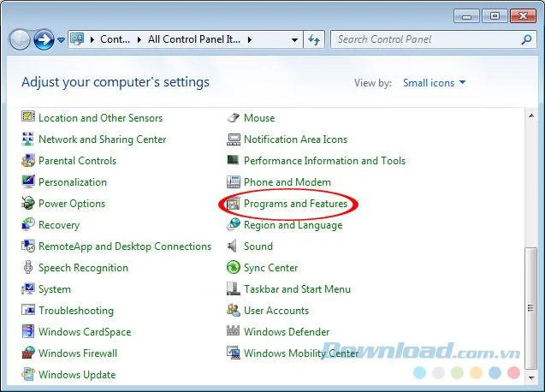Click the Forward navigation button
The image size is (545, 392).
pos(44,39)
